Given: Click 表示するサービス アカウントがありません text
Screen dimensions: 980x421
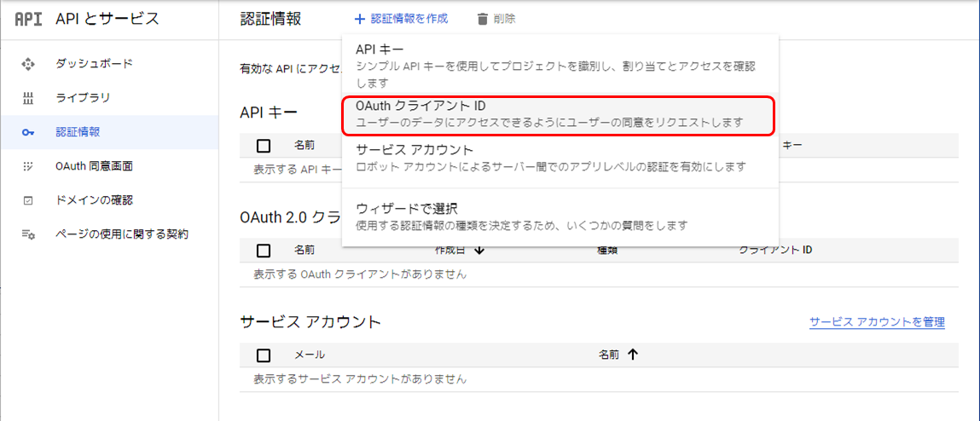Looking at the screenshot, I should (x=360, y=379).
